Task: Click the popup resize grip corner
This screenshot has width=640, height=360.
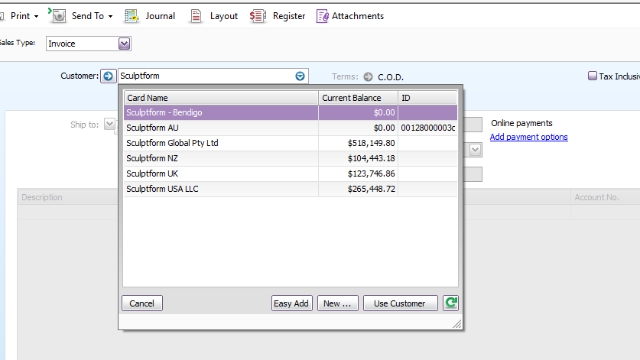Action: [x=457, y=324]
